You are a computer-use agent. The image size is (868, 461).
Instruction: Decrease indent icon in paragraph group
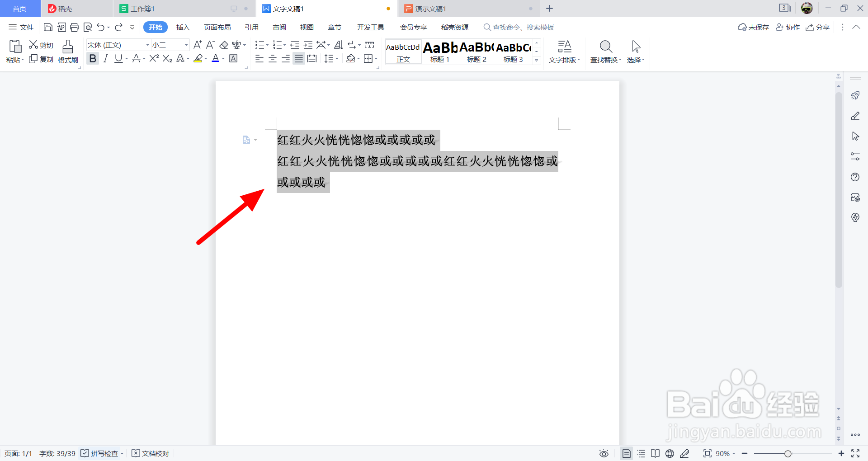tap(295, 45)
